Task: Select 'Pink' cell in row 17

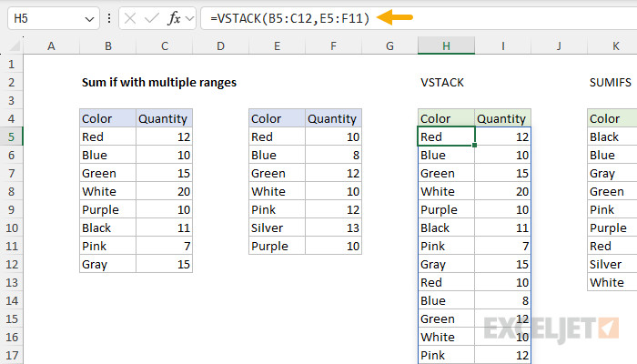Action: tap(446, 356)
